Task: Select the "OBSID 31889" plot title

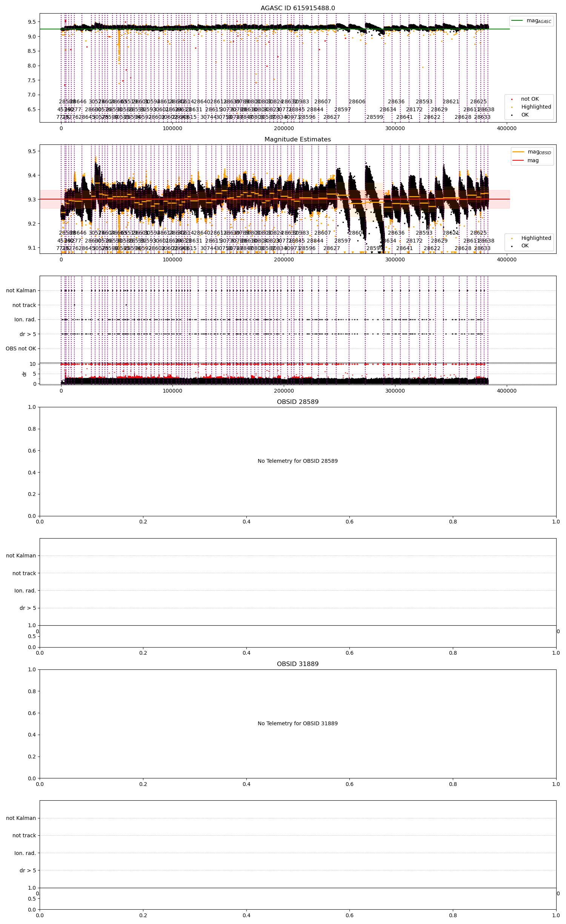Action: coord(298,664)
